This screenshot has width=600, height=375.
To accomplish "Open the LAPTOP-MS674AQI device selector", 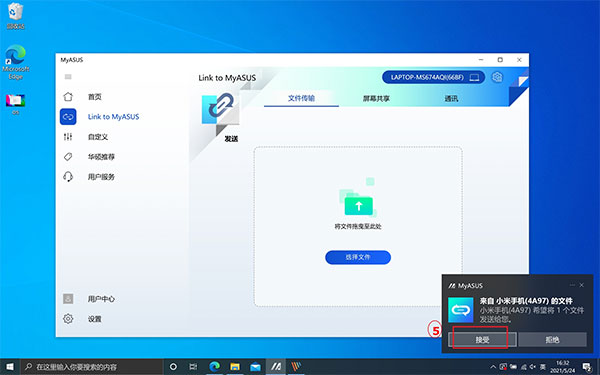I will point(434,77).
